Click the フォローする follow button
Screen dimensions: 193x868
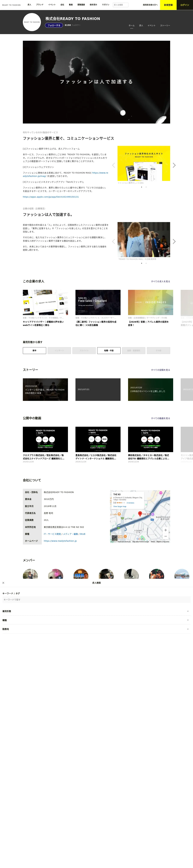[54, 25]
